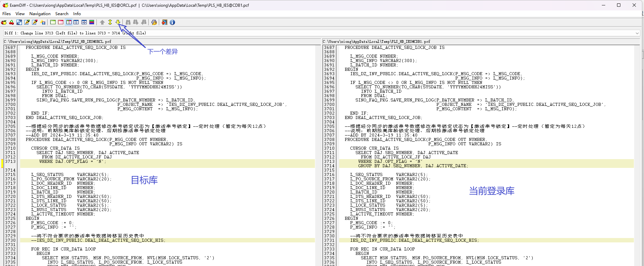644x266 pixels.
Task: Click the yellow diff marker beside line 3713
Action: tap(2, 164)
